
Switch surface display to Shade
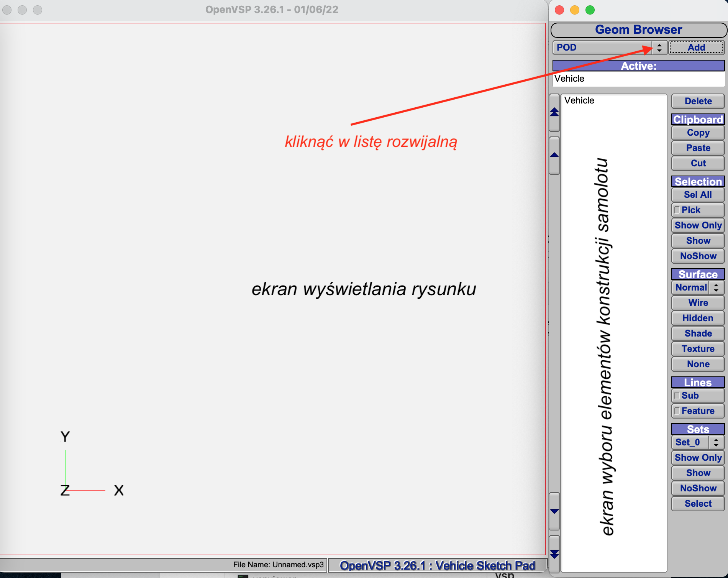coord(698,333)
